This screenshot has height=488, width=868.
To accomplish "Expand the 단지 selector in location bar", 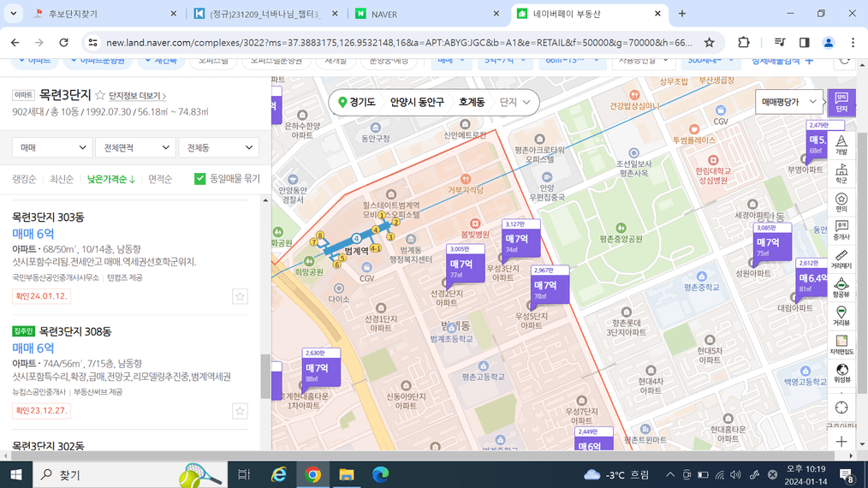I will [514, 102].
